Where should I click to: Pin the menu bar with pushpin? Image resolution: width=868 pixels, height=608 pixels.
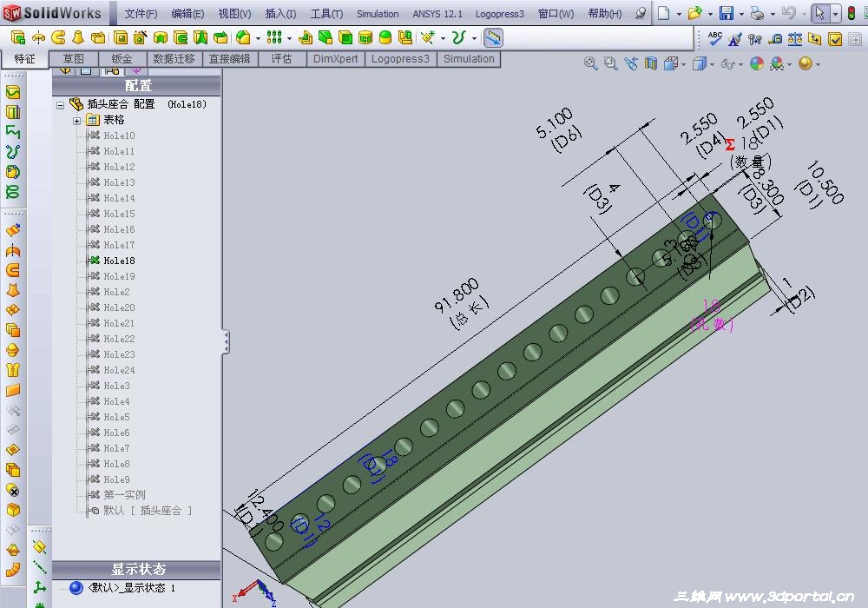[641, 13]
